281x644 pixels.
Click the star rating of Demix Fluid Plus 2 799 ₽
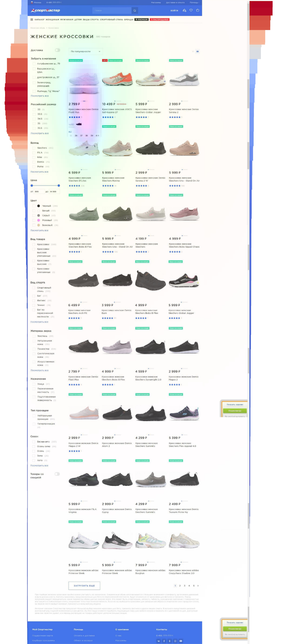pyautogui.click(x=75, y=117)
